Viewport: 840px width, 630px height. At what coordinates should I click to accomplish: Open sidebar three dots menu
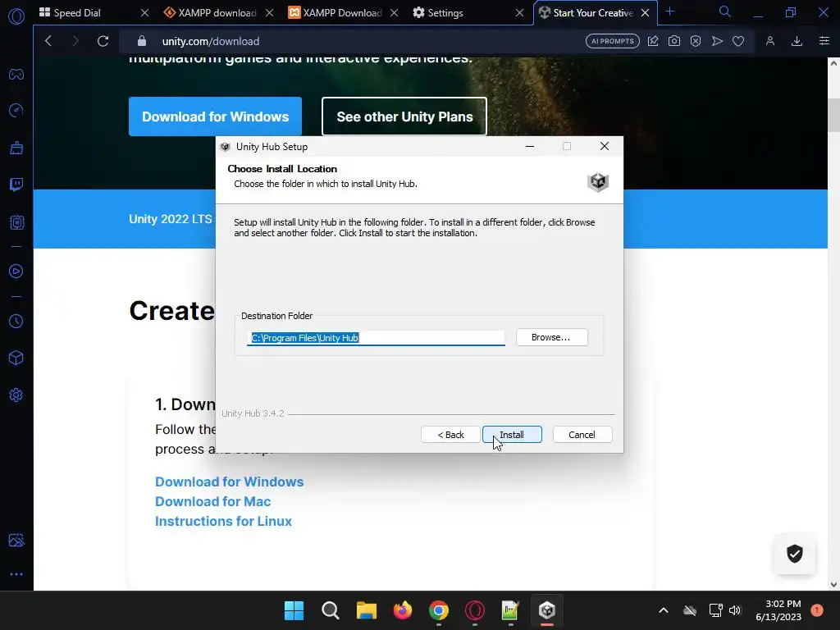point(16,574)
